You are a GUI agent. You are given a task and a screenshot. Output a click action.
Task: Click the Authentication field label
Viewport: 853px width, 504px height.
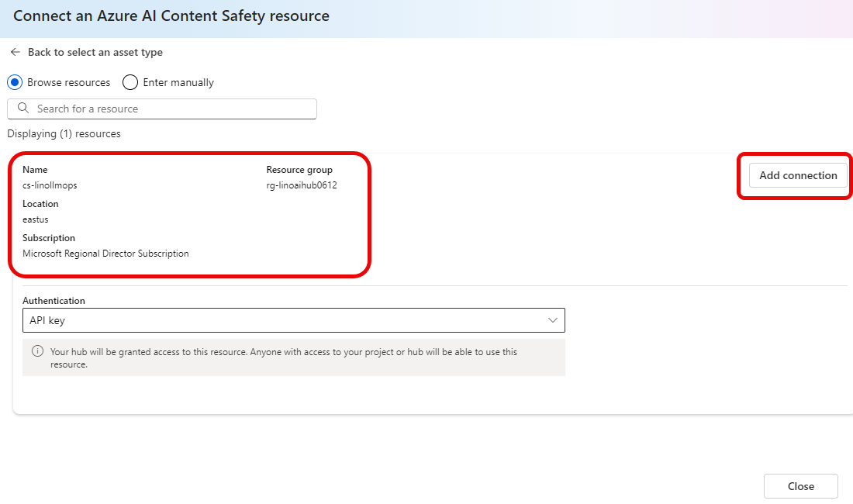point(54,301)
